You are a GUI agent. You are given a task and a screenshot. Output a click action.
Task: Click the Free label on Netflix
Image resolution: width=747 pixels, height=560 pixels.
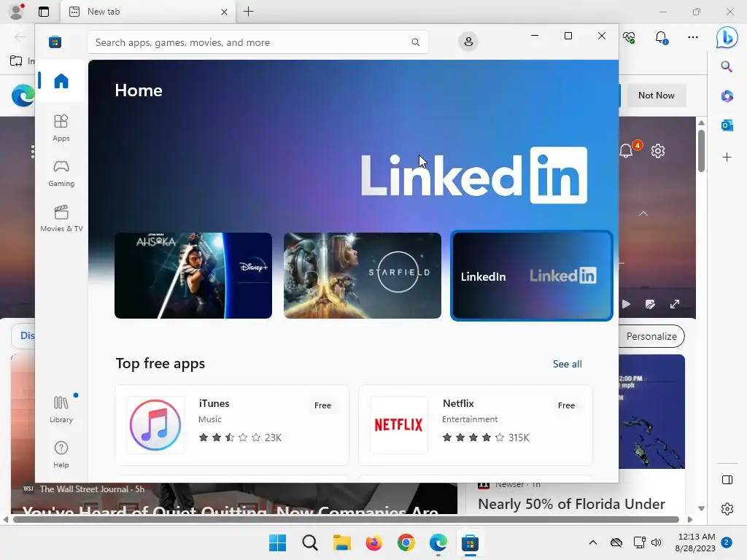pos(566,405)
